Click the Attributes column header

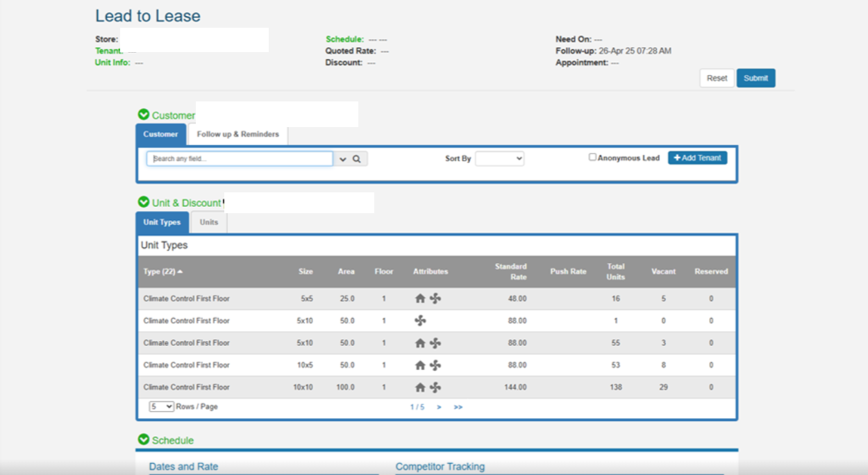(x=431, y=272)
